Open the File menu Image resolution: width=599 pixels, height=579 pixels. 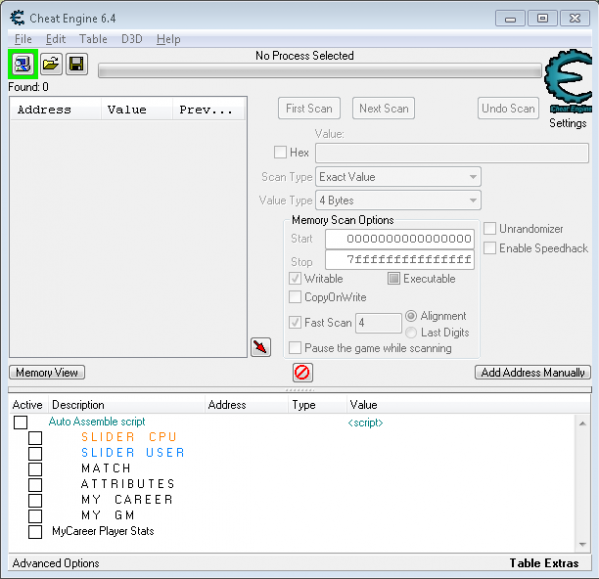click(23, 39)
